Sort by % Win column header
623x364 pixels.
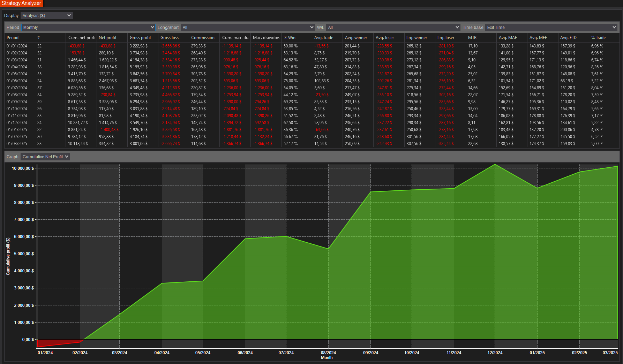[296, 38]
